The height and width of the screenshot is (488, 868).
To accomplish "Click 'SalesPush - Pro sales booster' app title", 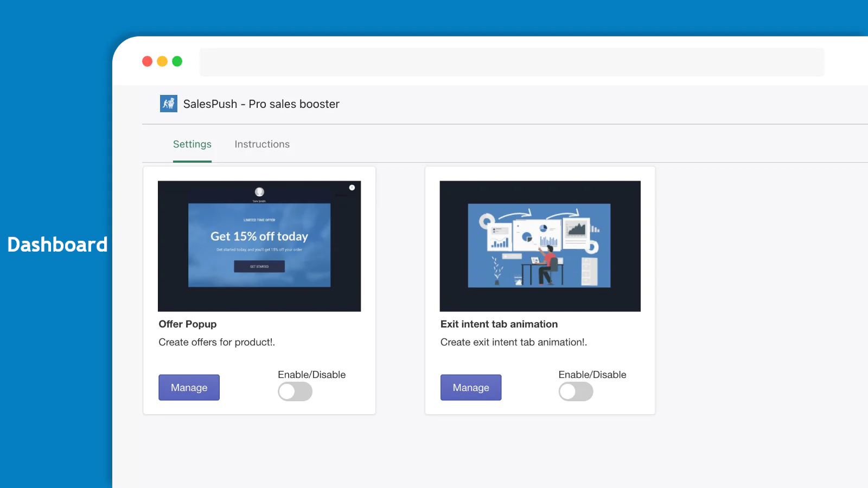I will coord(261,104).
